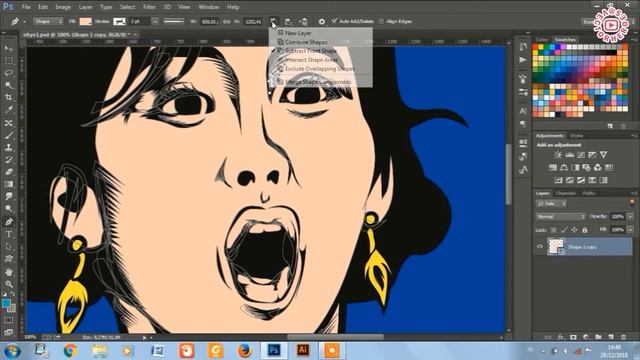
Task: Switch to the Channels tab
Action: coord(566,193)
